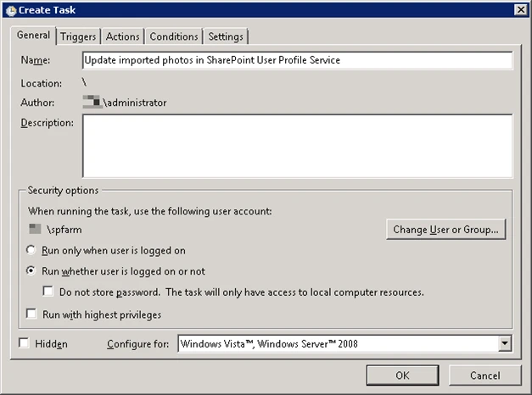Click the Name text field
Image resolution: width=532 pixels, height=395 pixels.
[x=297, y=60]
